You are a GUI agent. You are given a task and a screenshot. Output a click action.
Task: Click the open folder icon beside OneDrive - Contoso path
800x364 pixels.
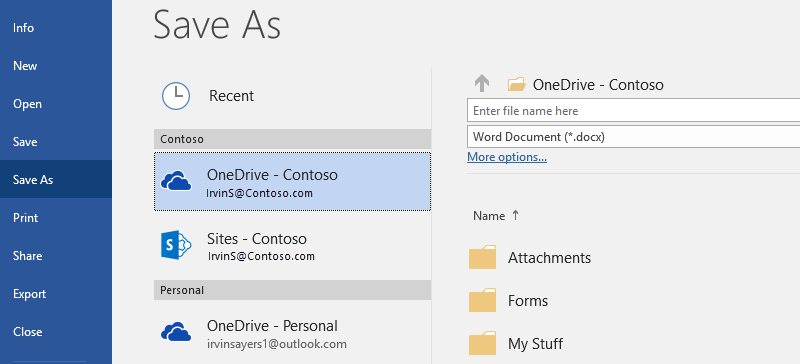pos(516,84)
